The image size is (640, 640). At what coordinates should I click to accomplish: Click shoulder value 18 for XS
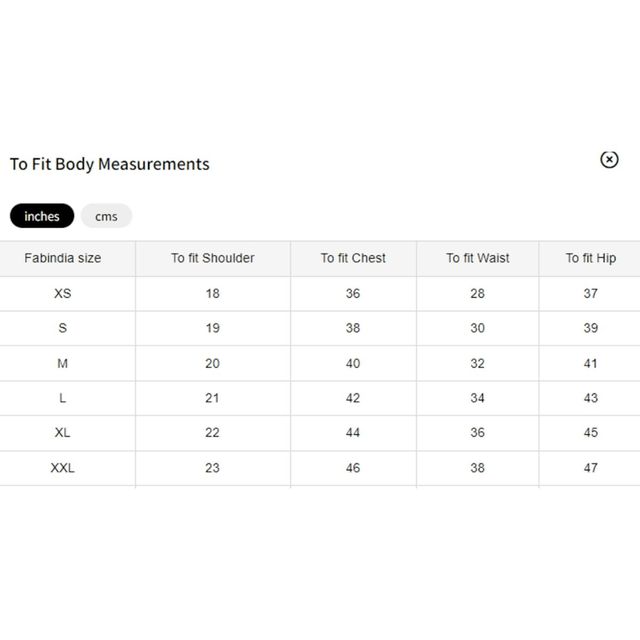[213, 293]
